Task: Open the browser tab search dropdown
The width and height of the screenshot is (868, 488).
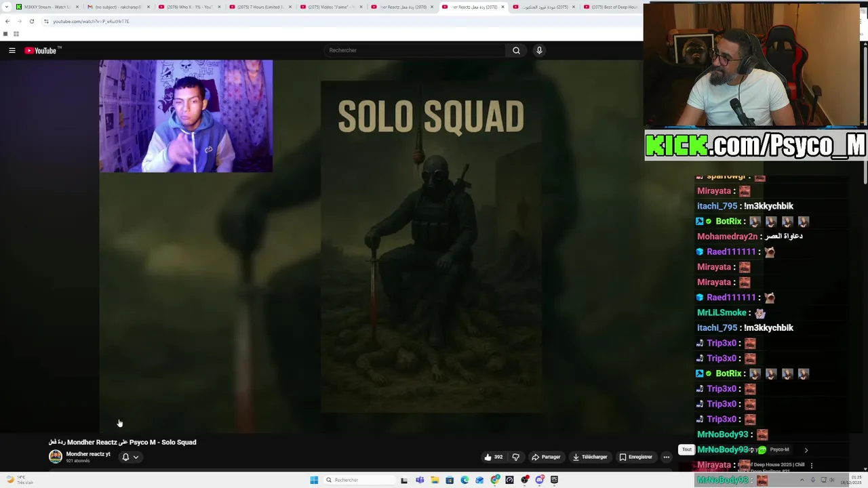Action: 5,7
